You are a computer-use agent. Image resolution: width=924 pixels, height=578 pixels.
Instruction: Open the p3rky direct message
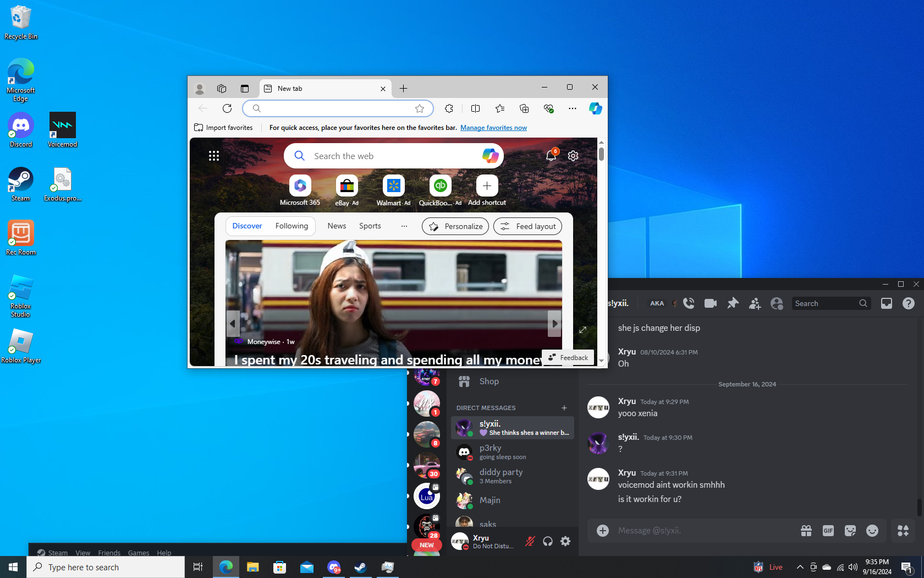coord(512,452)
